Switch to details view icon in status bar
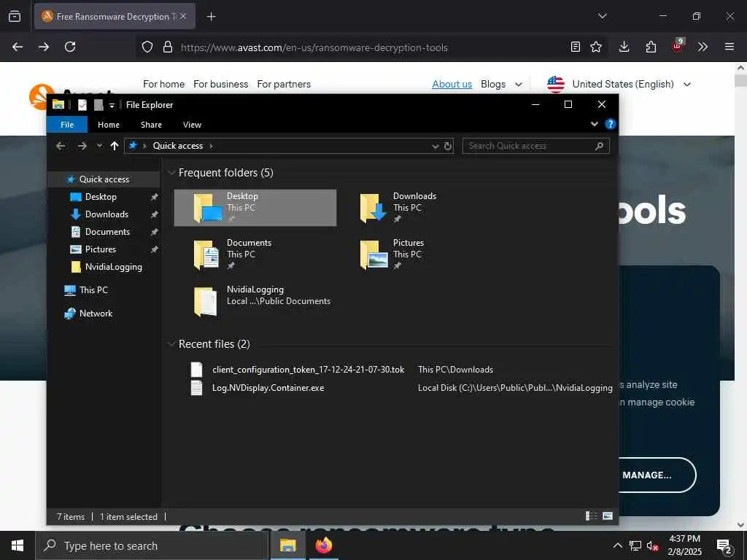 [591, 516]
